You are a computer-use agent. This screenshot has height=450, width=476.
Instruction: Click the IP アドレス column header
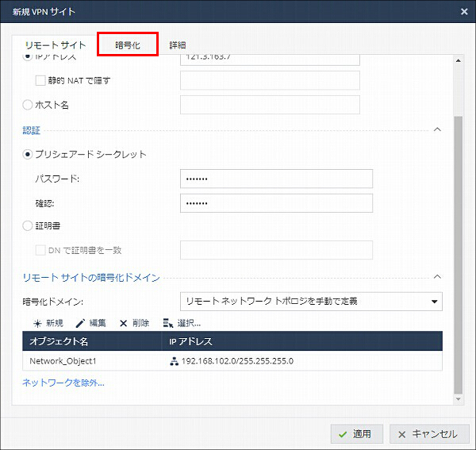coord(301,341)
